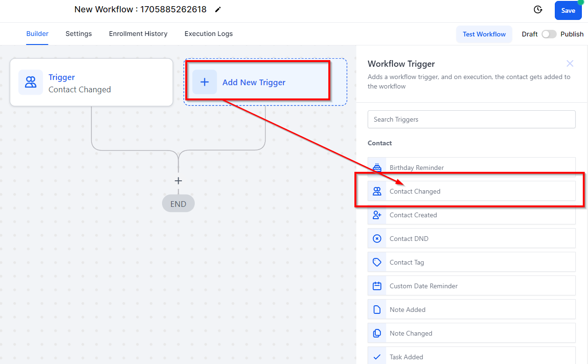Choose the Contact DND trigger
Screen dimensions: 588x364
[471, 239]
